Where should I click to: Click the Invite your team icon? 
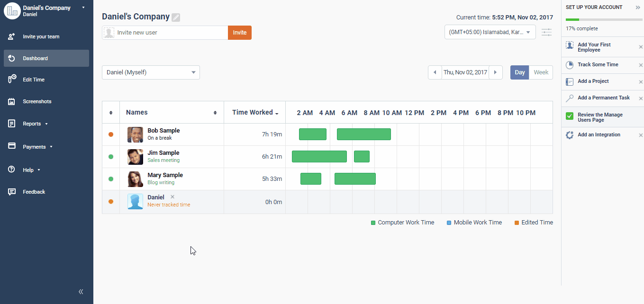11,36
